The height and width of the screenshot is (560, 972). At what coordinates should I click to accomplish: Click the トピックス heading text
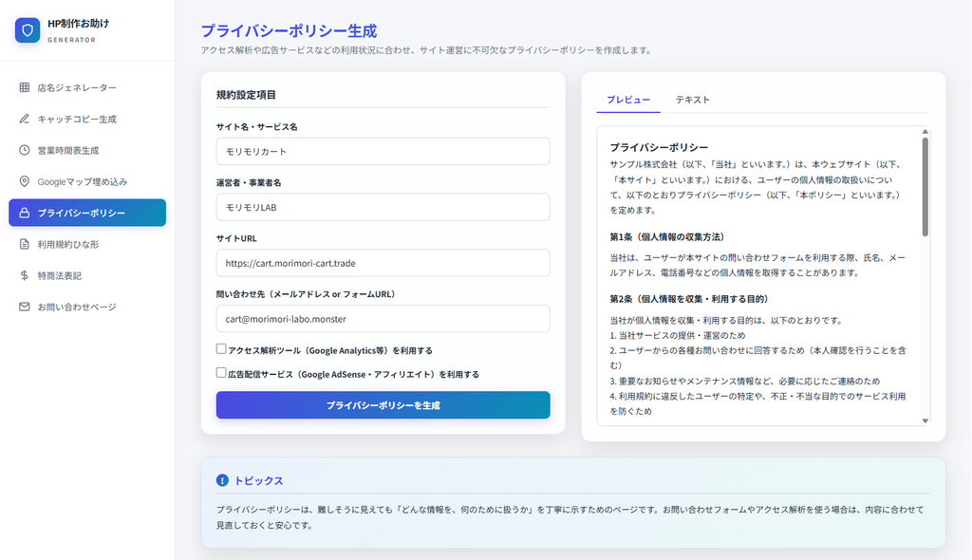pyautogui.click(x=258, y=480)
